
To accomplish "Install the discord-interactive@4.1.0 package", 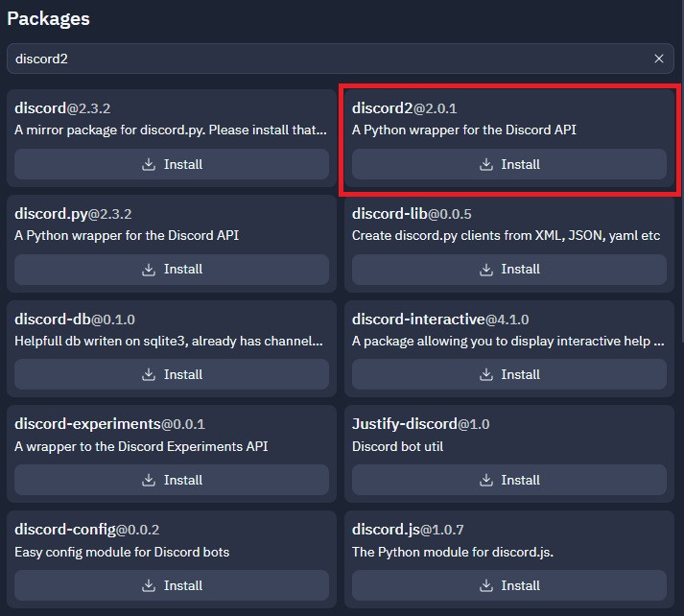I will click(509, 374).
